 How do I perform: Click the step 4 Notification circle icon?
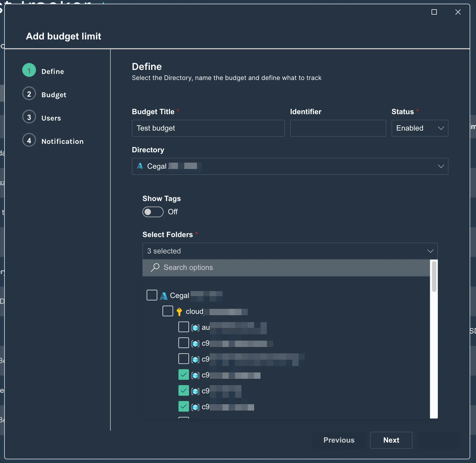(x=29, y=141)
